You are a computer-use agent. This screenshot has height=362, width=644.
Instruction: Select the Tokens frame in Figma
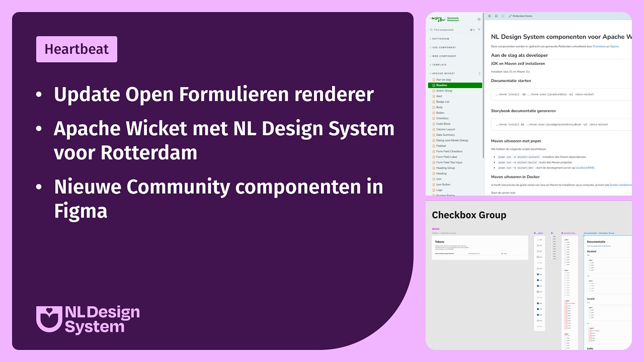tap(480, 248)
